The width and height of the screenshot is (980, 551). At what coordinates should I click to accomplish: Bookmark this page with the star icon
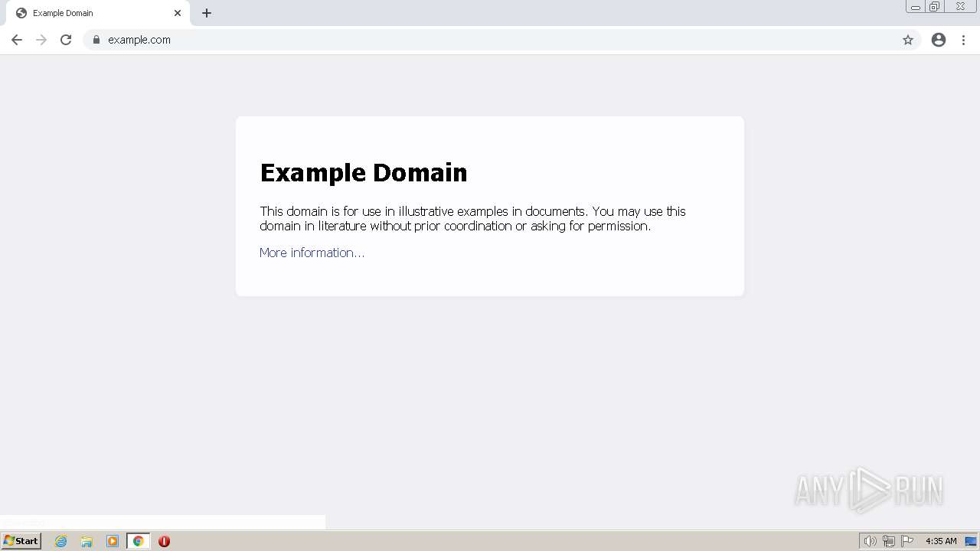[908, 40]
